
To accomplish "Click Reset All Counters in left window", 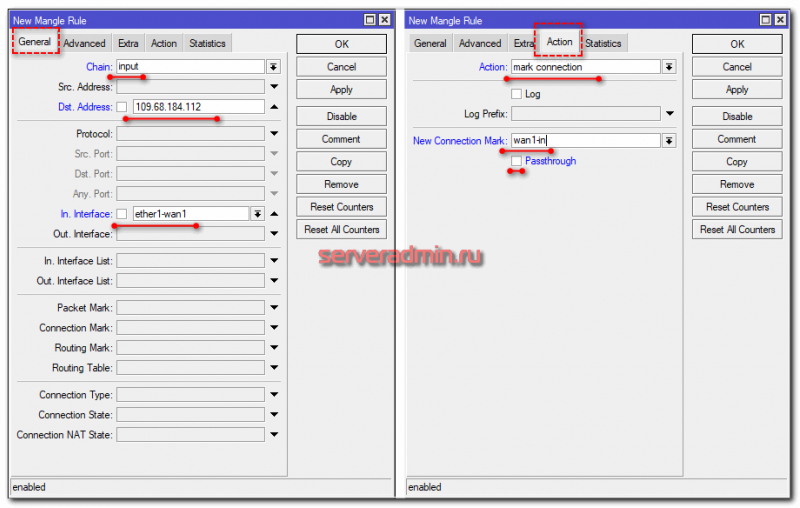I will tap(341, 230).
